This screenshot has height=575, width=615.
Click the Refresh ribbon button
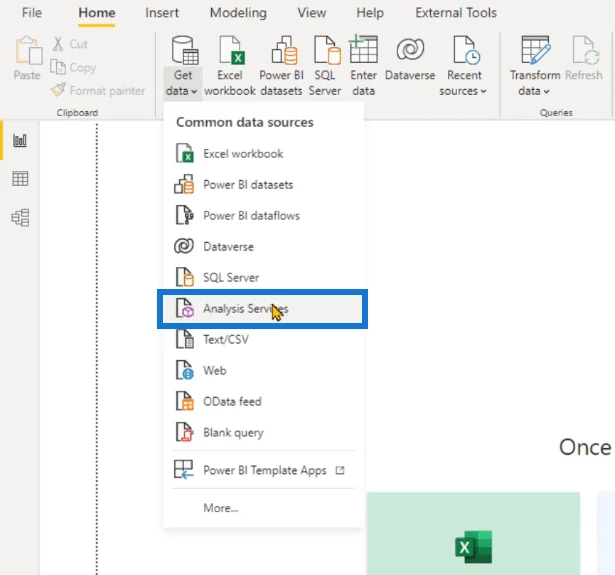(584, 59)
